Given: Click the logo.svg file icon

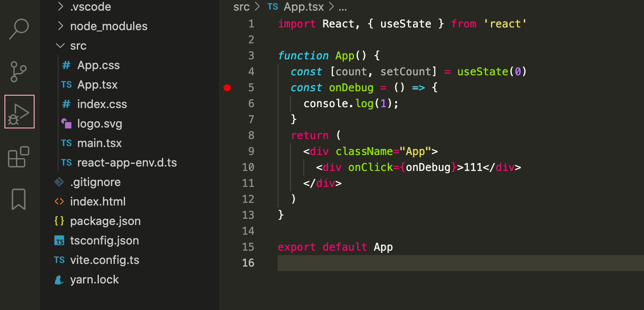Looking at the screenshot, I should (x=67, y=124).
